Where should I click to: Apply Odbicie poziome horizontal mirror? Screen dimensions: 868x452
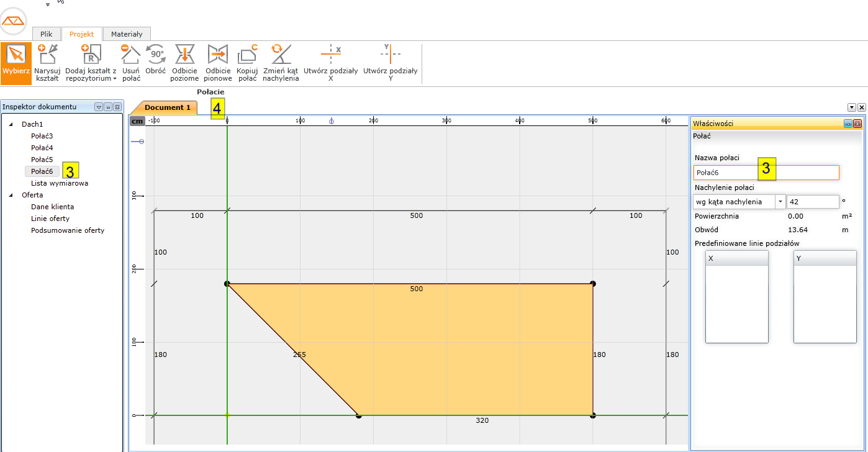185,63
